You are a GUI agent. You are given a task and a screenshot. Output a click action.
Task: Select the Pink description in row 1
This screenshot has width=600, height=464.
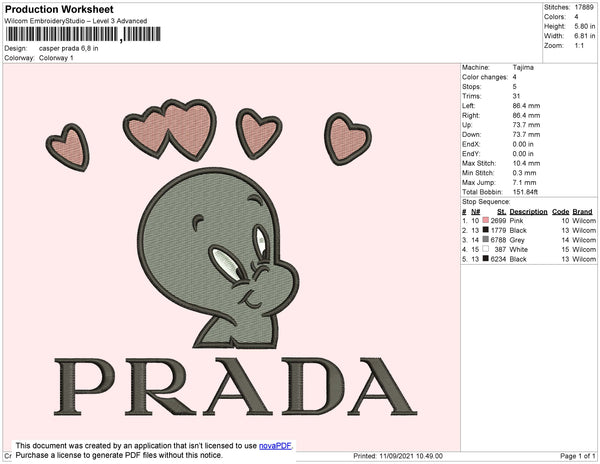click(x=516, y=221)
